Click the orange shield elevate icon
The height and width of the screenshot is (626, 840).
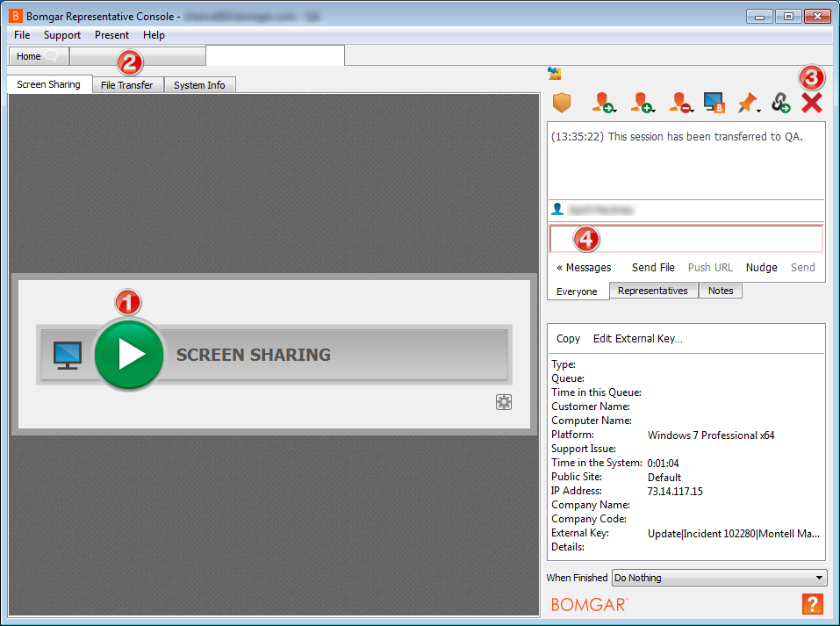(562, 103)
